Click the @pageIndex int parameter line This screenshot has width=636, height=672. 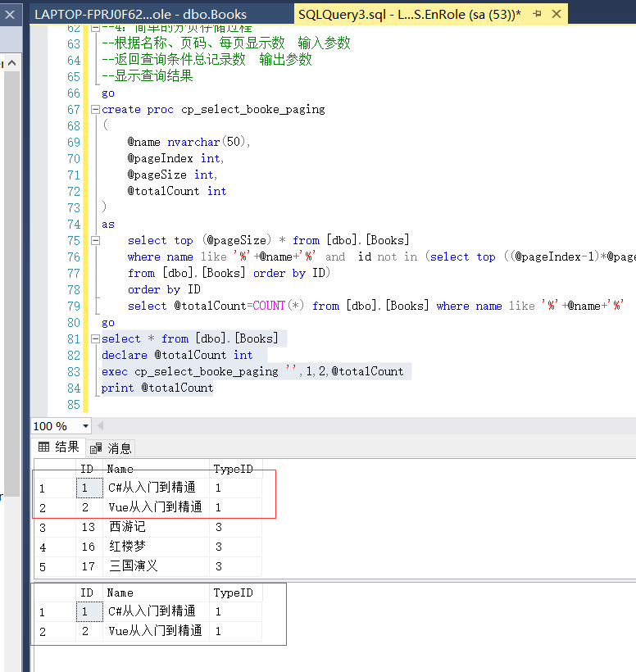(175, 158)
